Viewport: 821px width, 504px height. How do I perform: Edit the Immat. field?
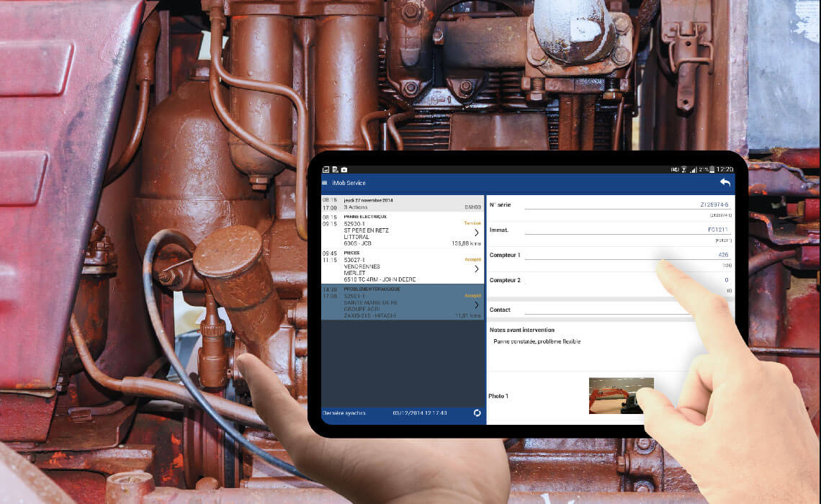coord(627,230)
